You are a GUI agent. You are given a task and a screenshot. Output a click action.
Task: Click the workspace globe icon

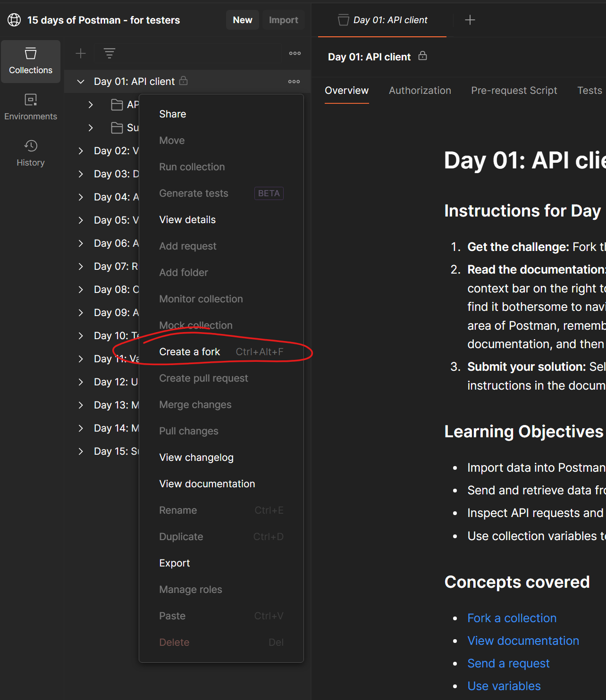14,20
